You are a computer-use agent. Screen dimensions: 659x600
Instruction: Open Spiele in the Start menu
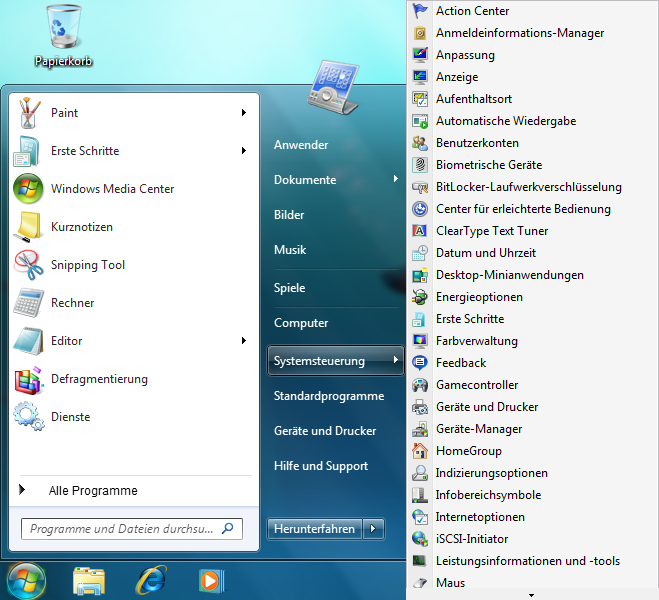click(x=290, y=288)
